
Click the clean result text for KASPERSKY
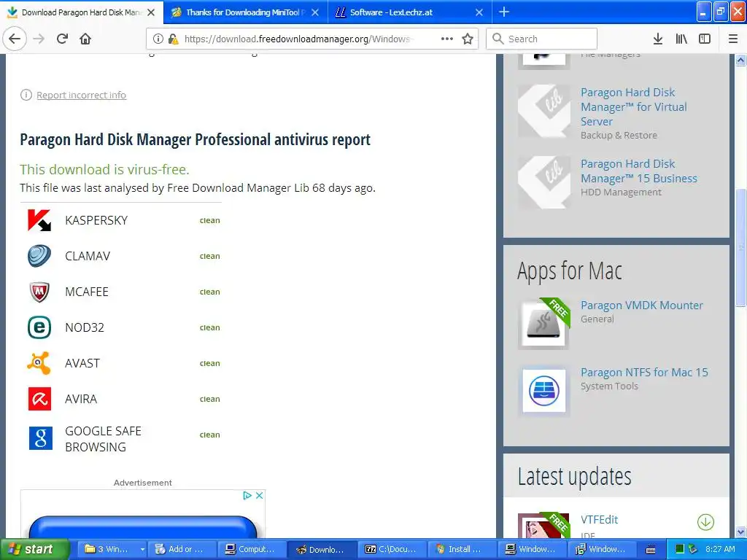(209, 220)
